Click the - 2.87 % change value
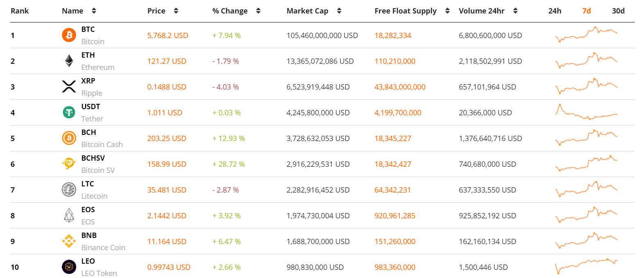This screenshot has height=278, width=644. tap(226, 190)
